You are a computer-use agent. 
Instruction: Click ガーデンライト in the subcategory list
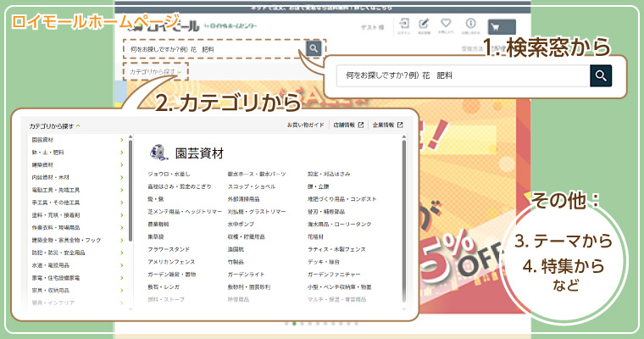[246, 275]
